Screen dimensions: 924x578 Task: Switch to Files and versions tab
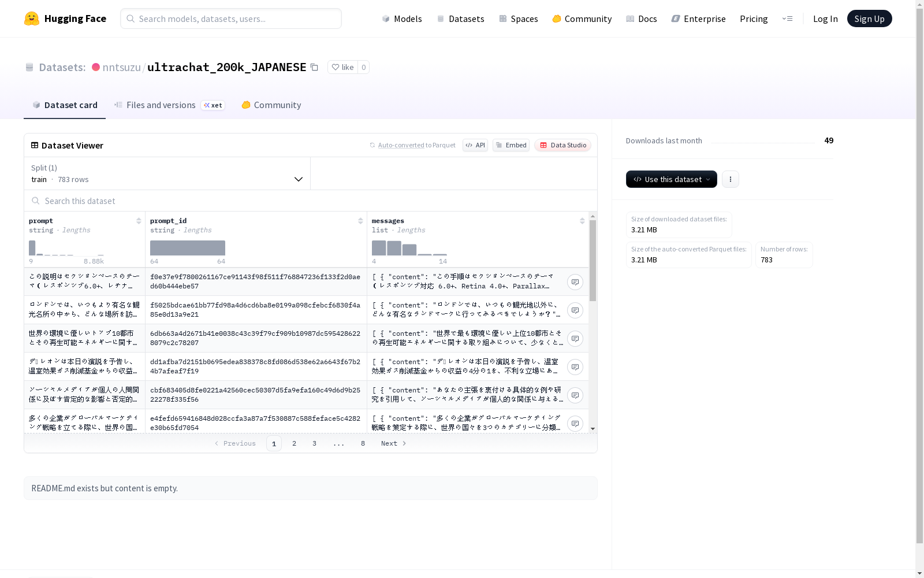pyautogui.click(x=169, y=105)
